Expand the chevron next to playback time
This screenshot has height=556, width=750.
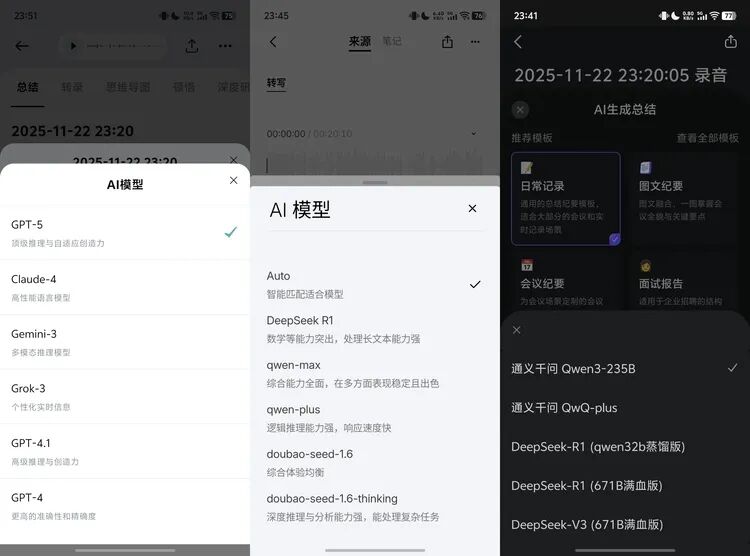(474, 133)
